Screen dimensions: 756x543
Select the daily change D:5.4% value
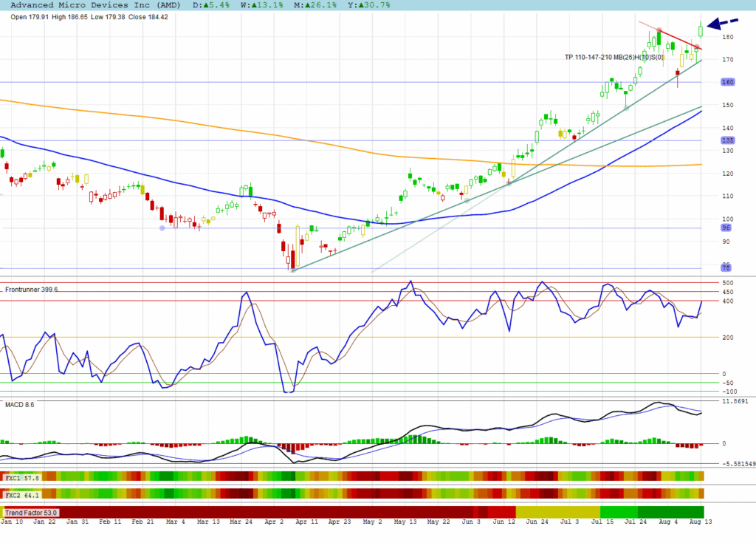pos(211,5)
